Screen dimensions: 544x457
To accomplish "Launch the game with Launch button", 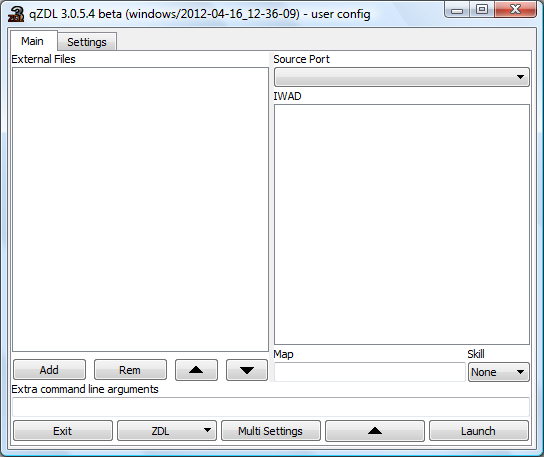I will point(478,431).
